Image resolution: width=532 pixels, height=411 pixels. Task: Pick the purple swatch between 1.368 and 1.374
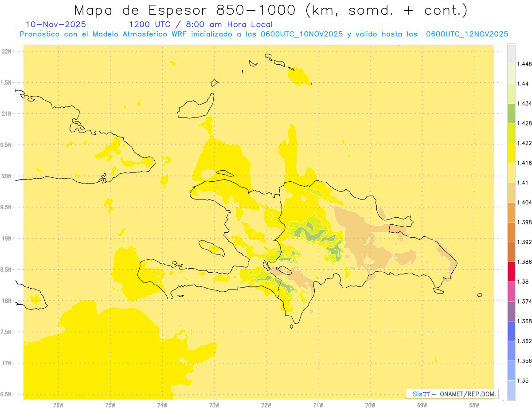click(511, 311)
